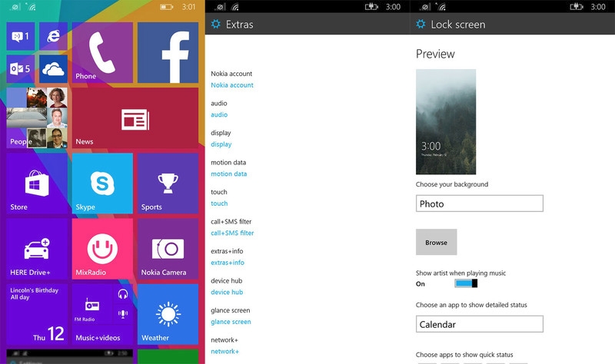
Task: Open the Messaging tile with 1 notification
Action: point(21,36)
